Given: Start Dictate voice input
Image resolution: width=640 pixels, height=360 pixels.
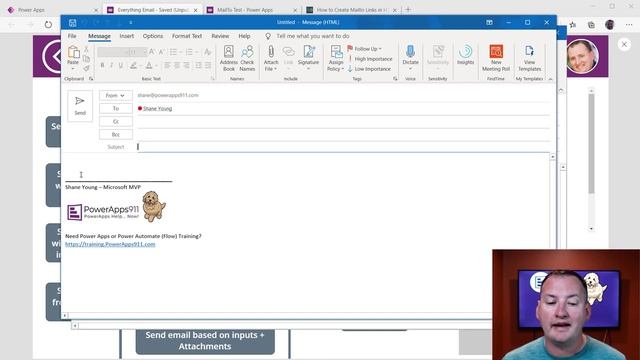Looking at the screenshot, I should (410, 56).
